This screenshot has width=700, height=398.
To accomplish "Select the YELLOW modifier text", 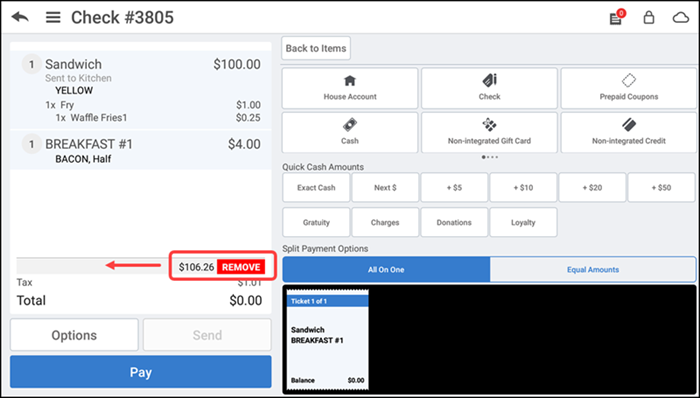I will pos(74,91).
